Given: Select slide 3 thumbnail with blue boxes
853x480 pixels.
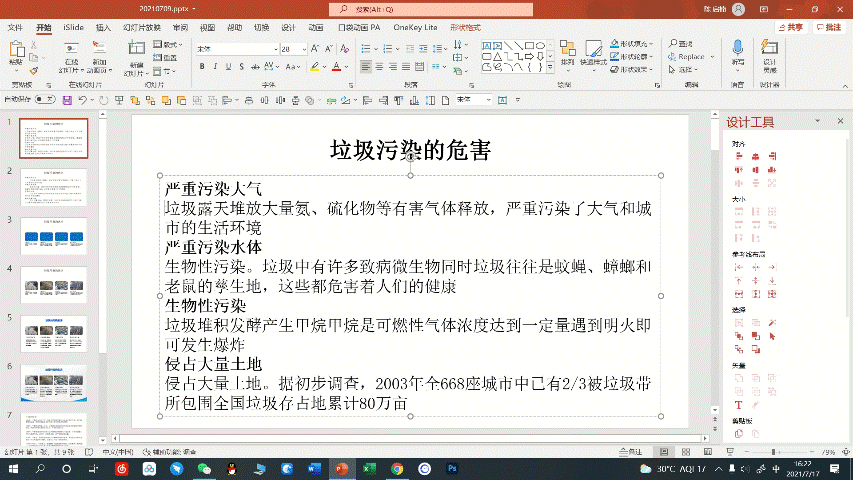Looking at the screenshot, I should [x=54, y=236].
